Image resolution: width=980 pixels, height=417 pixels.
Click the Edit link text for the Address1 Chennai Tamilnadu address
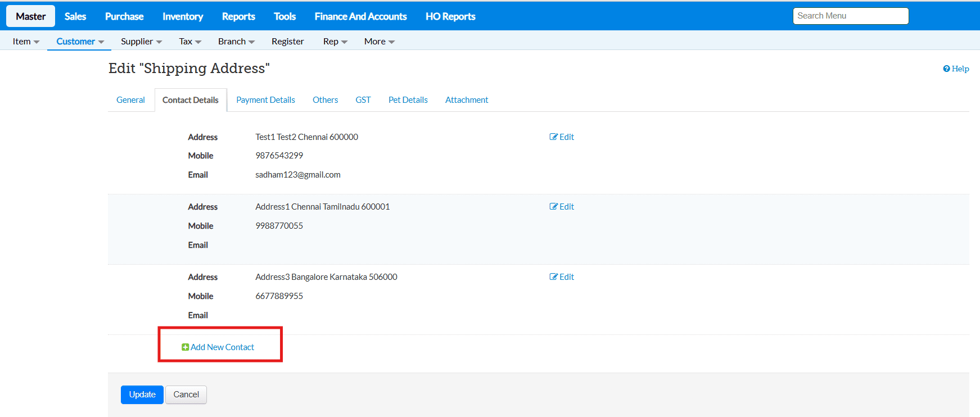[x=567, y=206]
